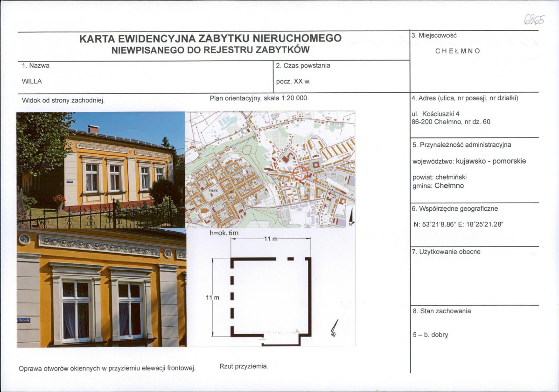Click the chimney in the villa photograph

tap(93, 129)
